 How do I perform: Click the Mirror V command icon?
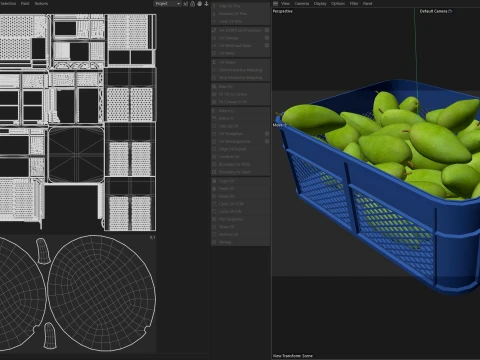click(214, 118)
